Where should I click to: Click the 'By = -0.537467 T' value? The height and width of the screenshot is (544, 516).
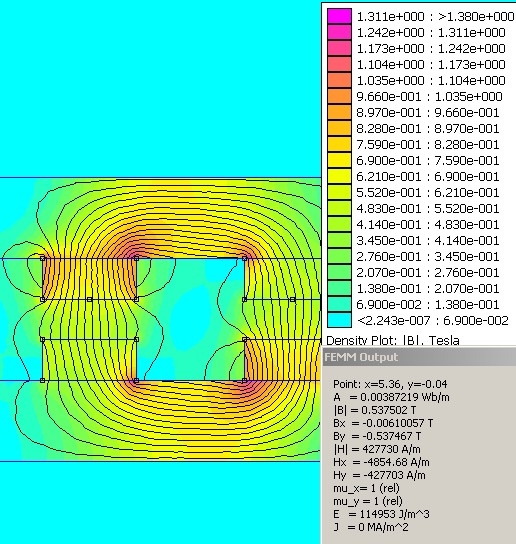(377, 436)
